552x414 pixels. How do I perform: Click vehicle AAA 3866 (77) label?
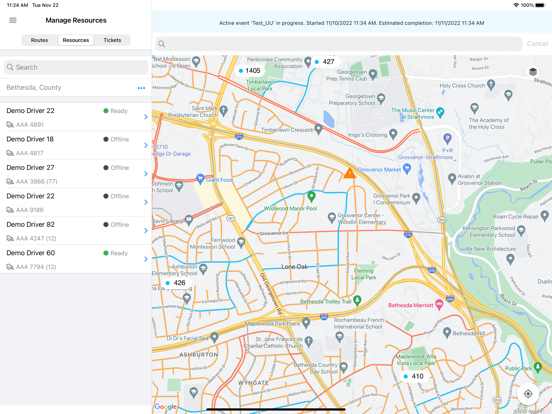point(37,182)
